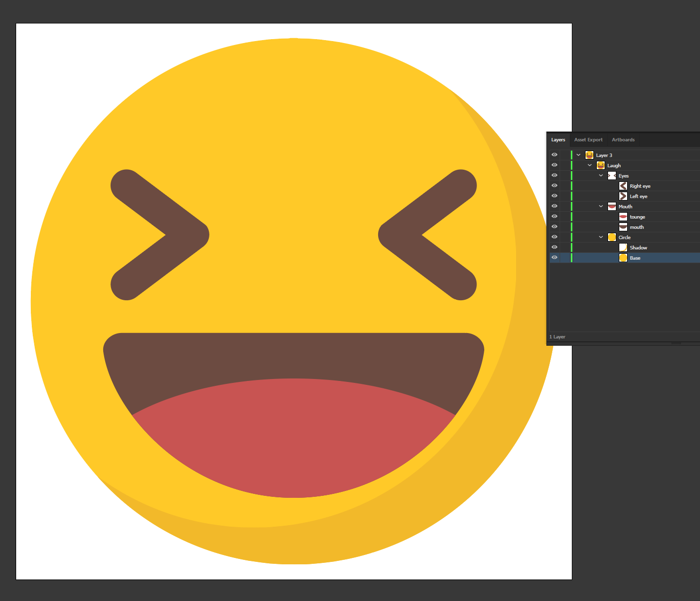The width and height of the screenshot is (700, 601).
Task: Hide the Left eye sublayer
Action: 554,196
